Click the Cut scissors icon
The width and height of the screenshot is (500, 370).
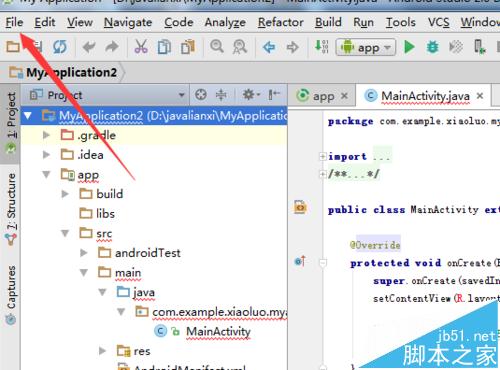[x=141, y=47]
